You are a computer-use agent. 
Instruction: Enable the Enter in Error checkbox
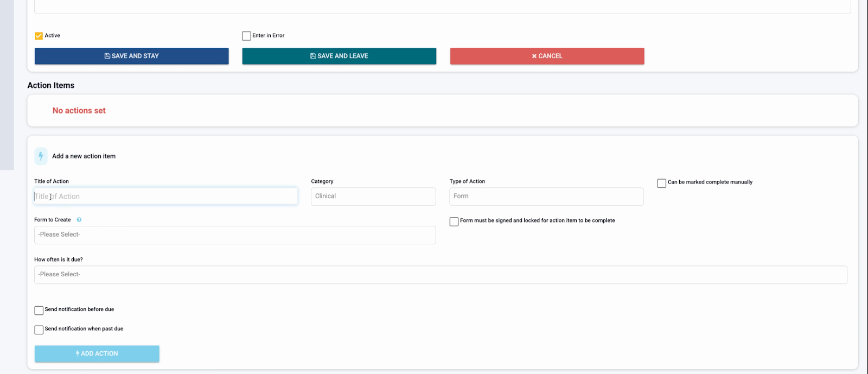click(246, 36)
